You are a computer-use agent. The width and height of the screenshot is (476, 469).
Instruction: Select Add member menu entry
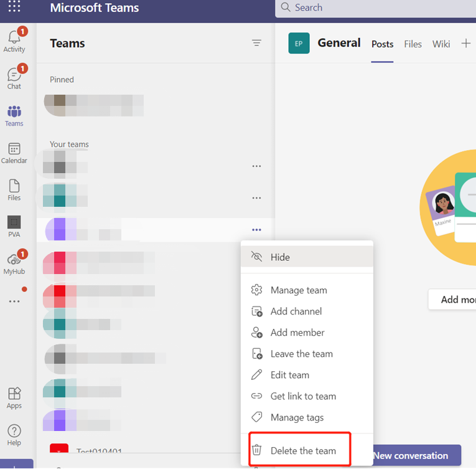pyautogui.click(x=307, y=333)
